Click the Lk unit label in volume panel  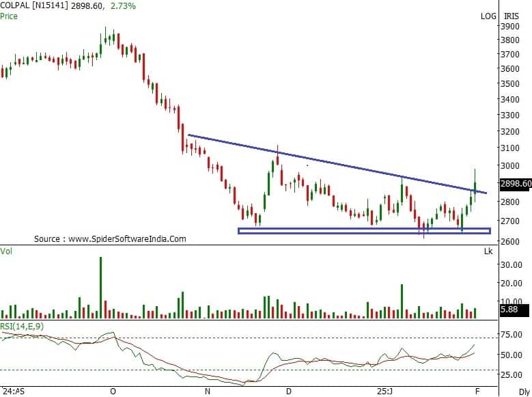(488, 252)
